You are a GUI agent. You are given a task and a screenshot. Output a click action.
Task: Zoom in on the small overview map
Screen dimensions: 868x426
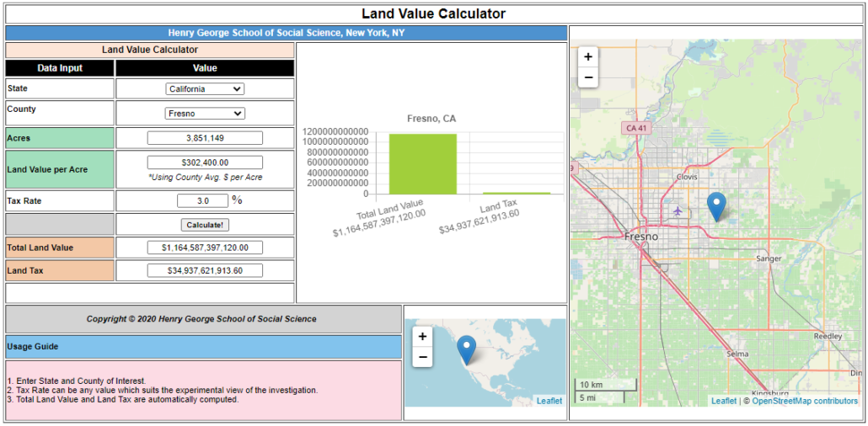[x=422, y=336]
